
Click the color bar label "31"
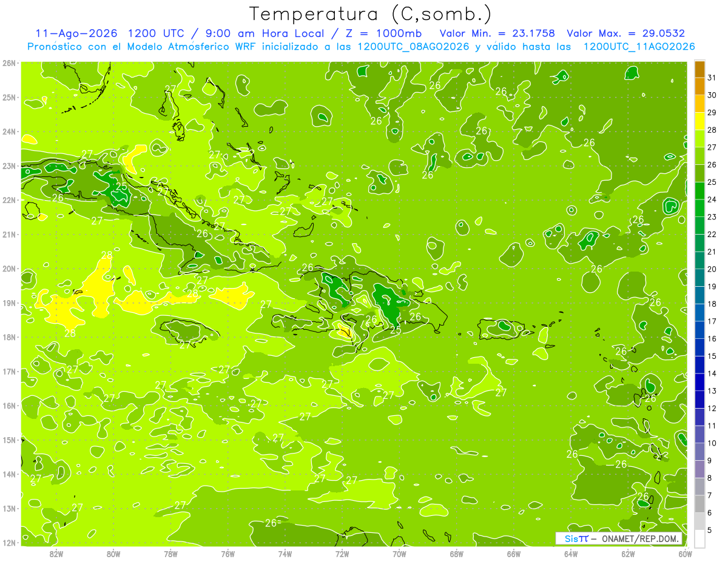click(712, 78)
